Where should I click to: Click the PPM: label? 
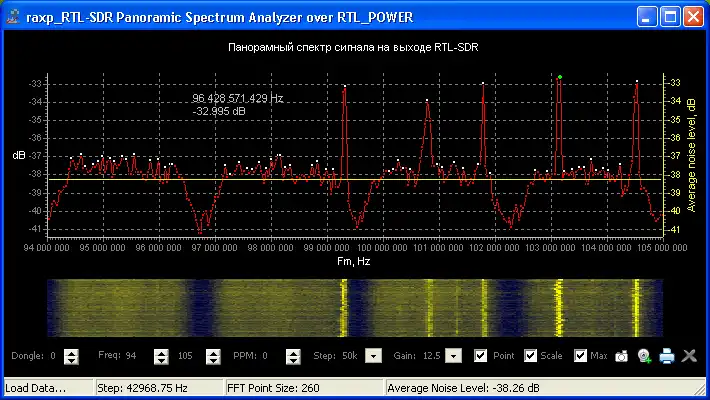click(x=245, y=356)
